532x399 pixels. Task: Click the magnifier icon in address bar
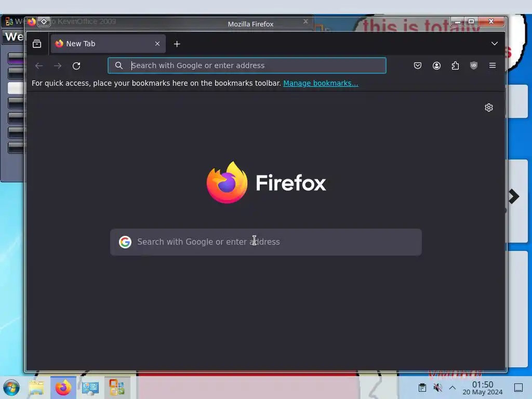pos(119,65)
